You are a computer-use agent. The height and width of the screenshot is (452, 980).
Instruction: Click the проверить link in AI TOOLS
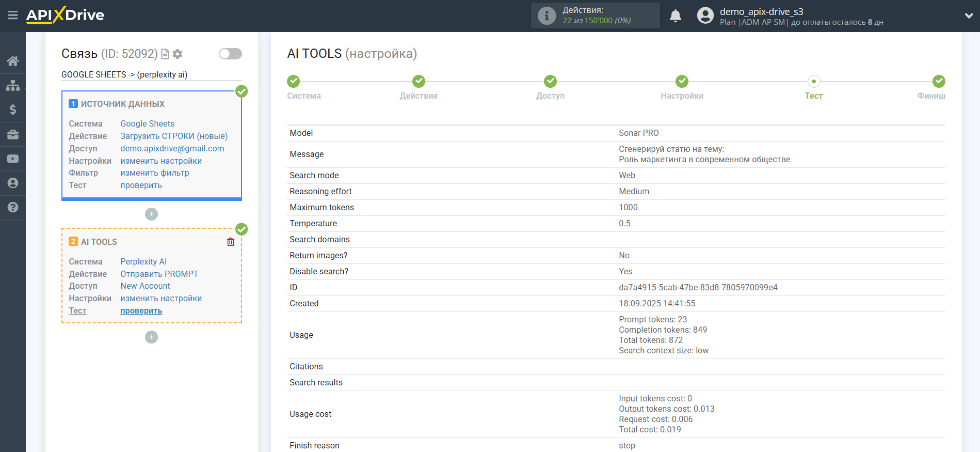tap(141, 311)
